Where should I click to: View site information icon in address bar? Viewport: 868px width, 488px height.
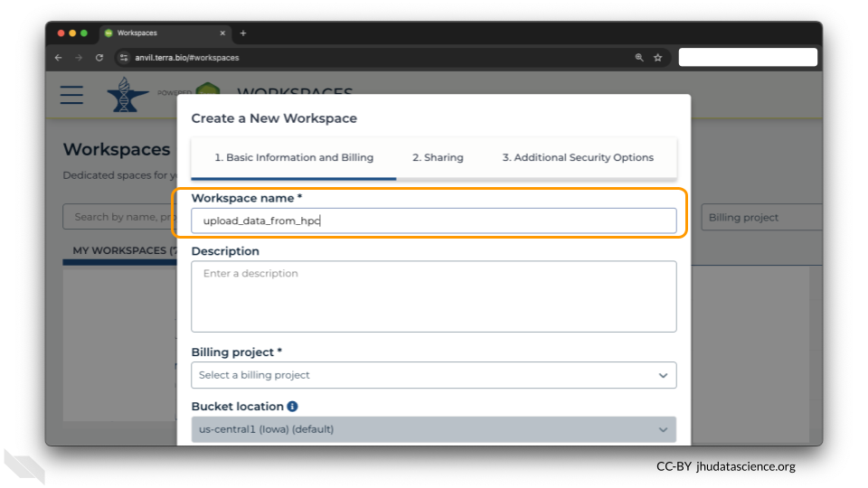(124, 58)
